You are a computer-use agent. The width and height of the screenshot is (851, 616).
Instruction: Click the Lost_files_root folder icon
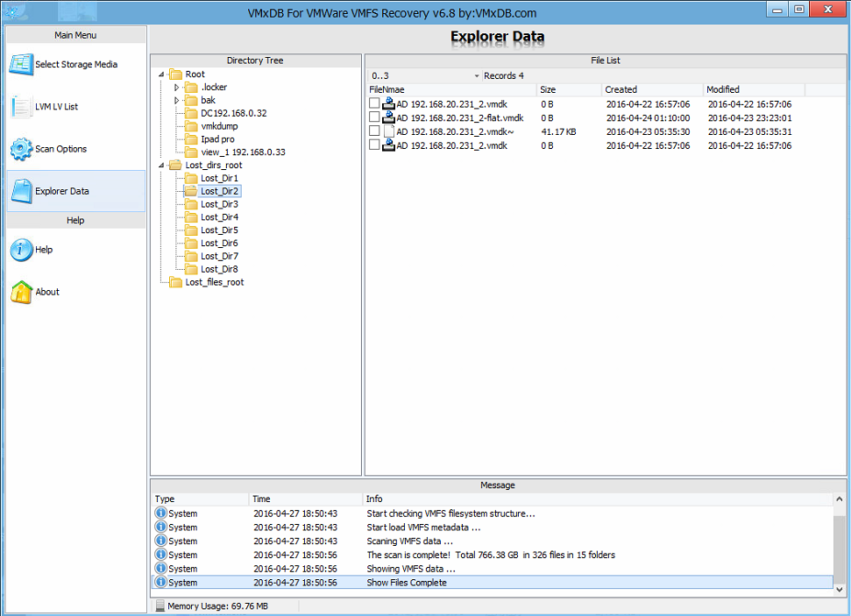point(175,283)
